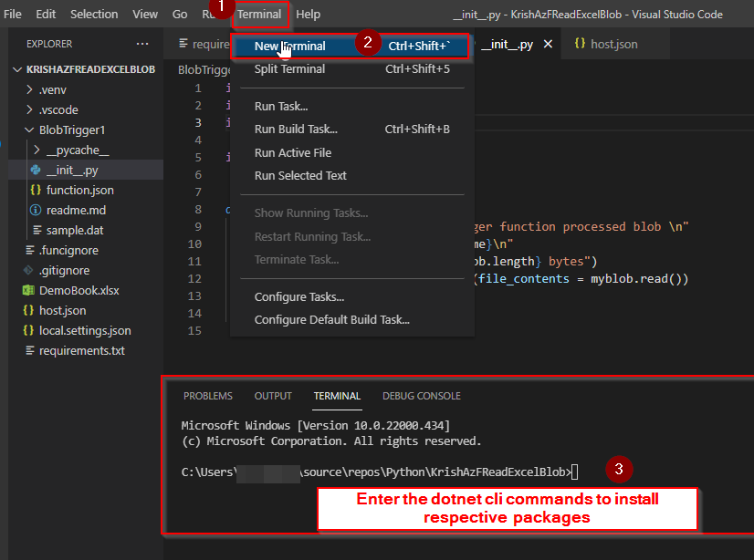Open the DEBUG CONSOLE panel tab
This screenshot has height=560, width=754.
(x=422, y=396)
